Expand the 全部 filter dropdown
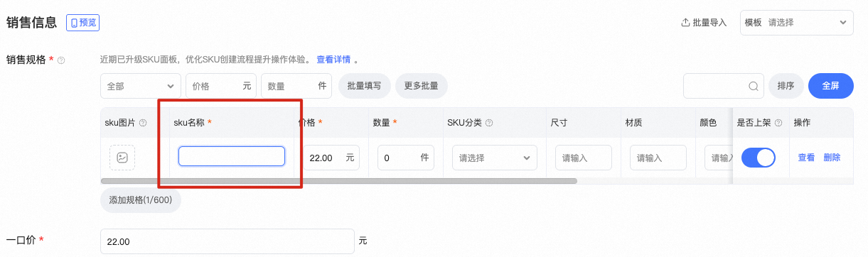868x257 pixels. click(x=141, y=86)
